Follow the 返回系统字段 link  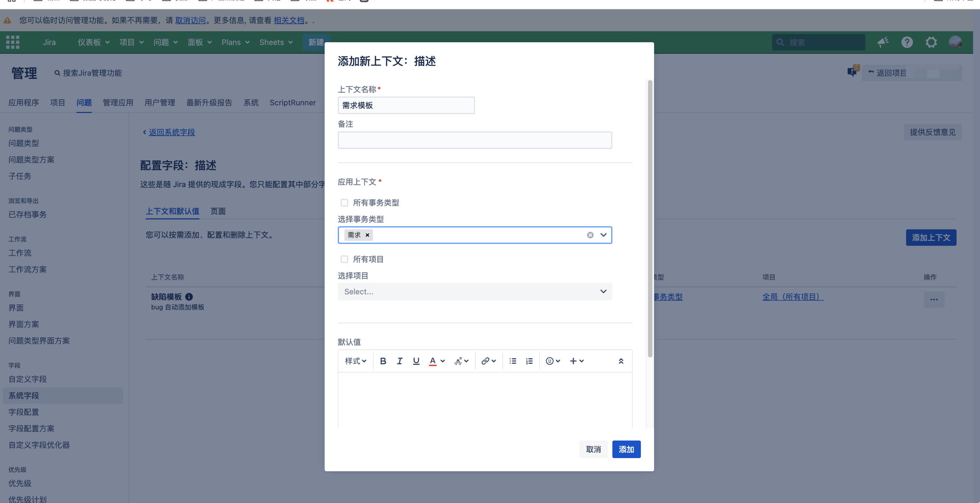click(172, 132)
